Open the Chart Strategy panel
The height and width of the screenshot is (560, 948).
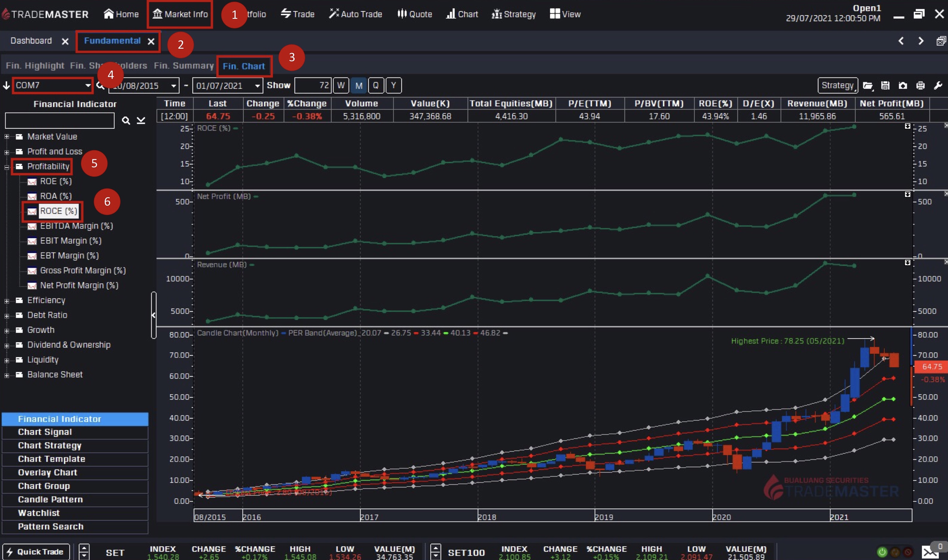(75, 446)
